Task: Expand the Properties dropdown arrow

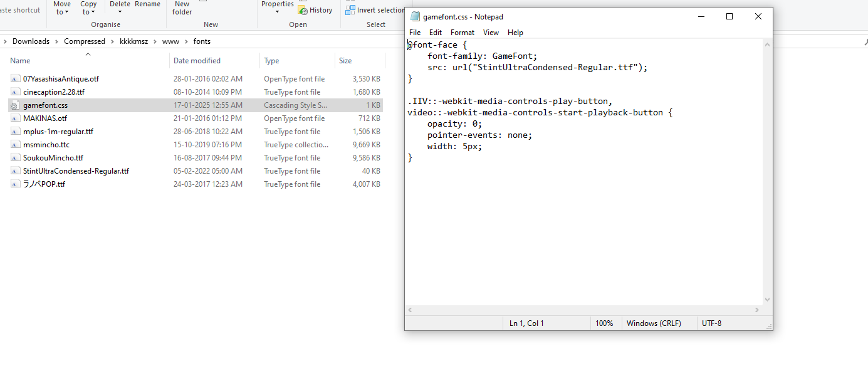Action: pos(277,12)
